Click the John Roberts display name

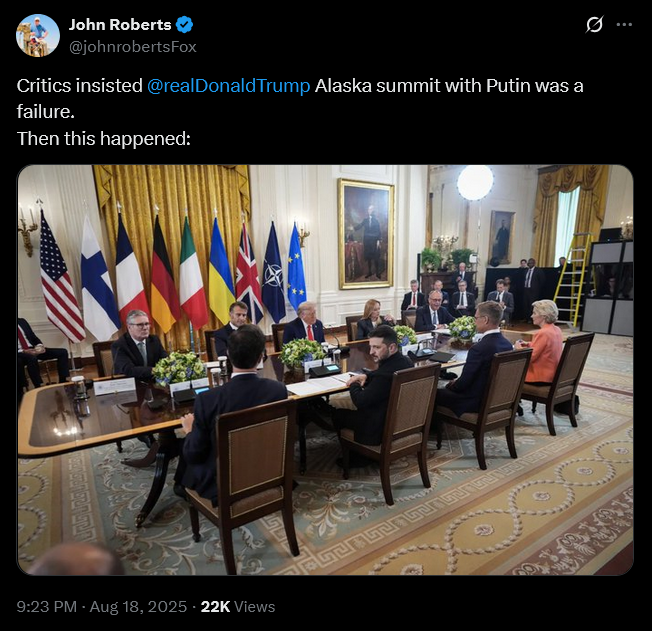120,25
